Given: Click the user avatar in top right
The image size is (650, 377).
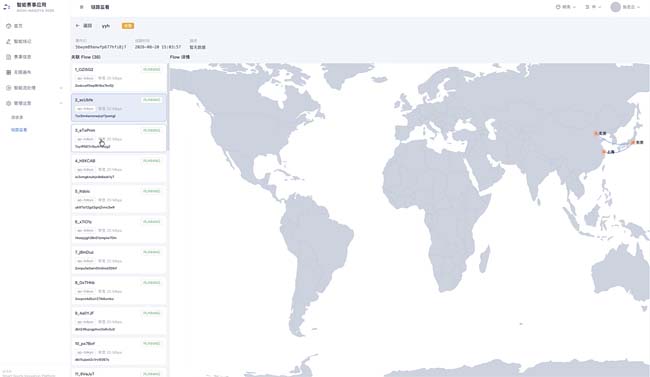Looking at the screenshot, I should coord(615,7).
